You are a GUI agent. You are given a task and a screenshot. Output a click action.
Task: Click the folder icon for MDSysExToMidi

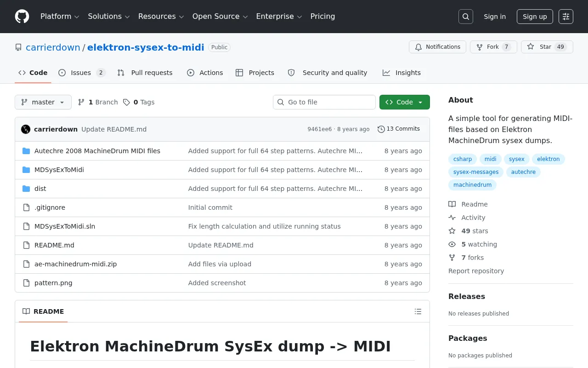26,170
